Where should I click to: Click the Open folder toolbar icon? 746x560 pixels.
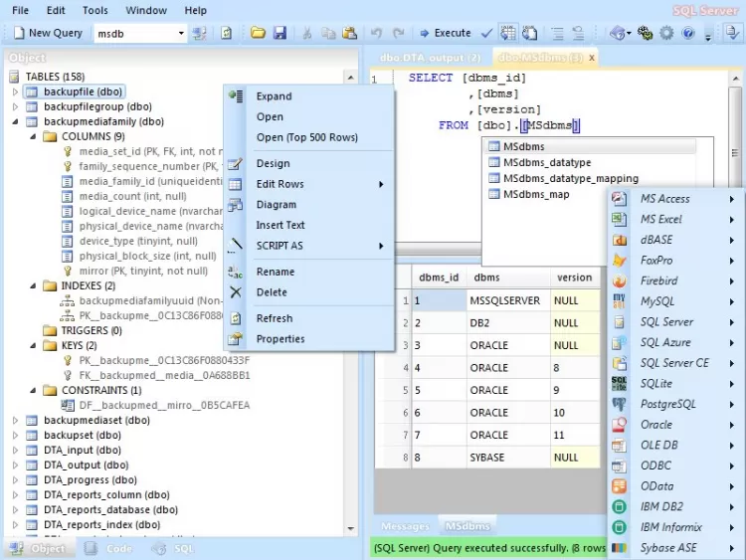tap(258, 33)
